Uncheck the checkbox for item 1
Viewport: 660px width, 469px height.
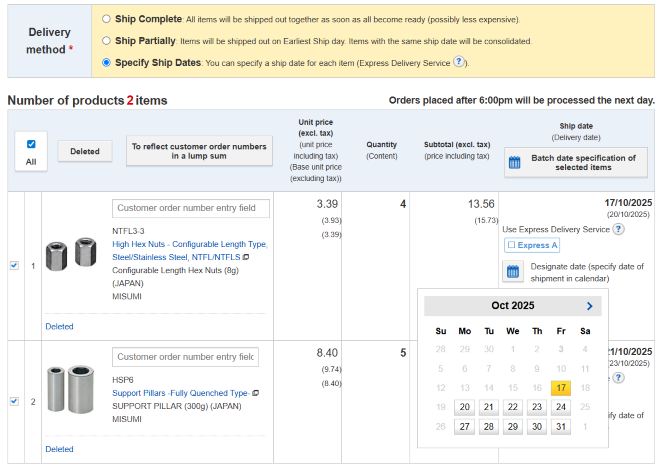(14, 266)
